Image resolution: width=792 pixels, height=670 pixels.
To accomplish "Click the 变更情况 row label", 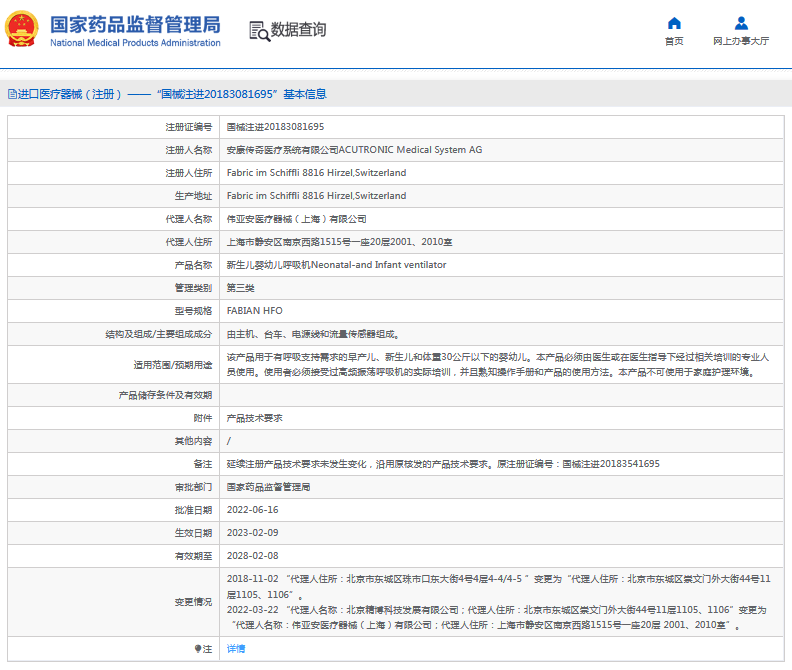I will point(193,602).
